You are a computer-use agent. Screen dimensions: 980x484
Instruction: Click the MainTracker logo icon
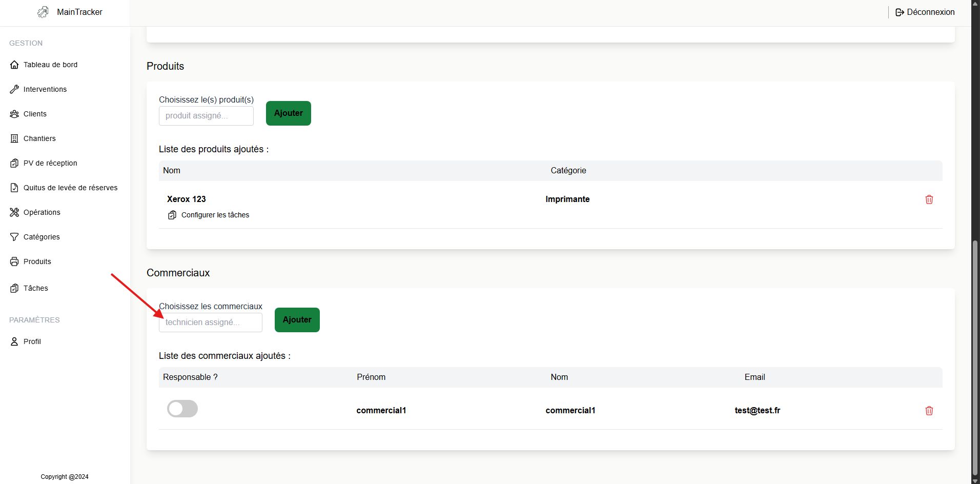43,12
